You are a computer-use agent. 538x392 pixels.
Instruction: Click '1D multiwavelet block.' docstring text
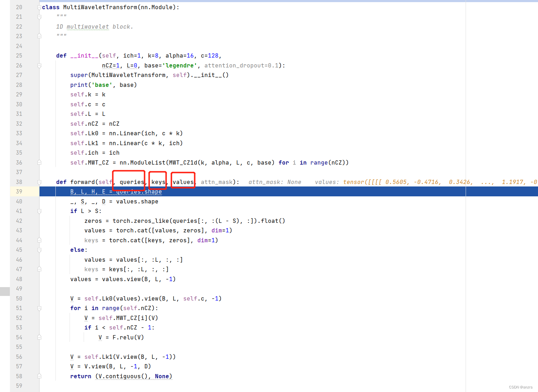pos(95,27)
